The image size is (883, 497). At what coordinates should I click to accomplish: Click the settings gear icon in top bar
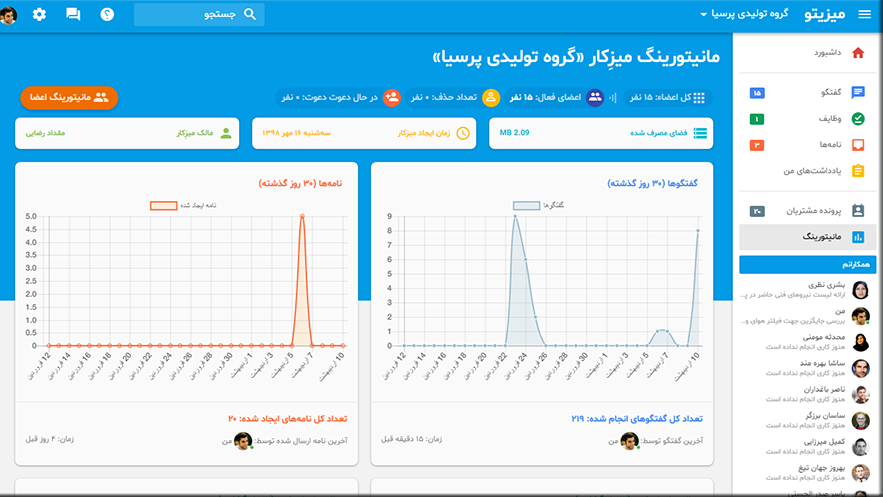(39, 14)
